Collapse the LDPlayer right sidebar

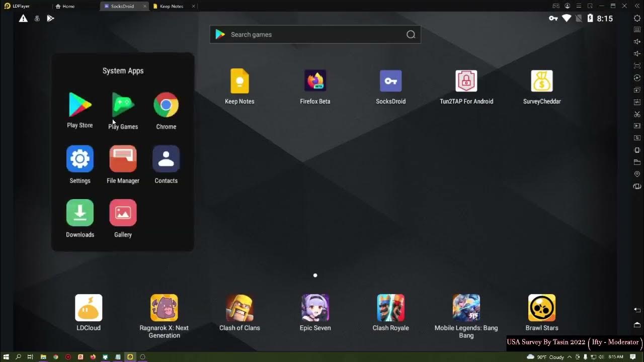point(637,6)
